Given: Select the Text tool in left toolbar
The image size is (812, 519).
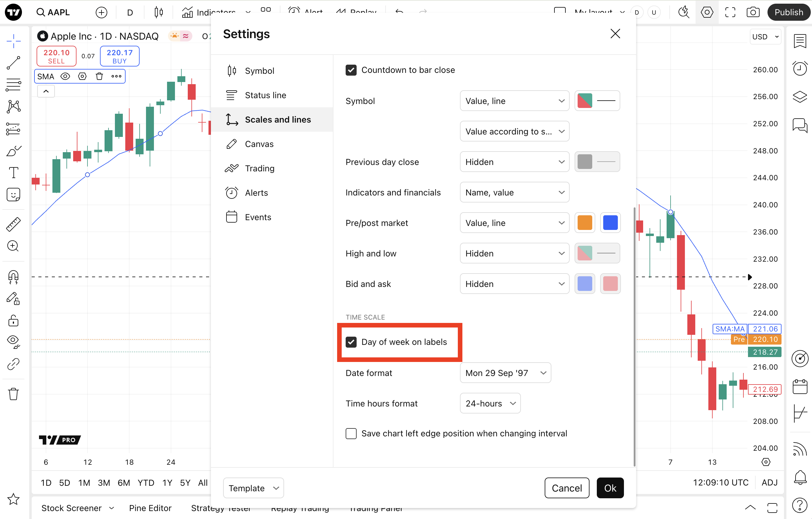Looking at the screenshot, I should 13,172.
